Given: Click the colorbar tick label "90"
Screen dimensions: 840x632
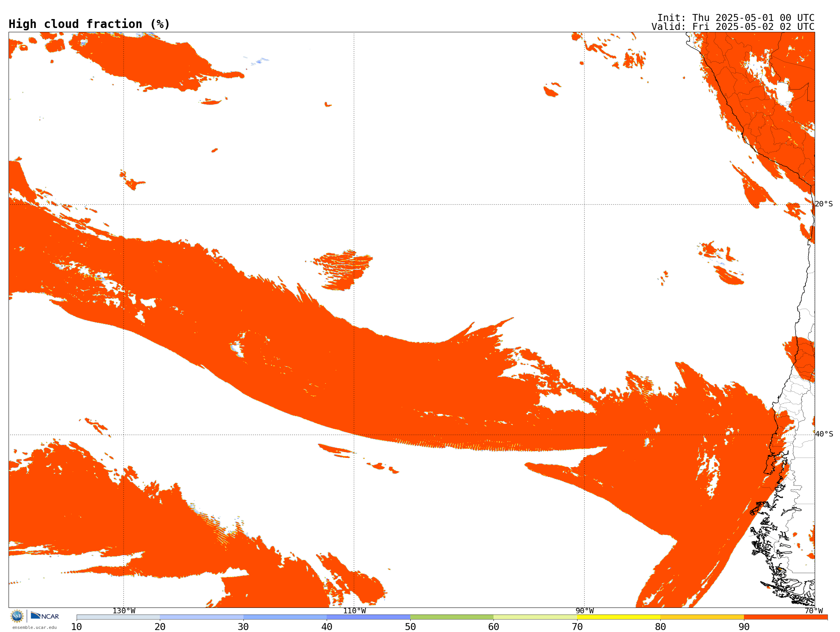Looking at the screenshot, I should [744, 627].
